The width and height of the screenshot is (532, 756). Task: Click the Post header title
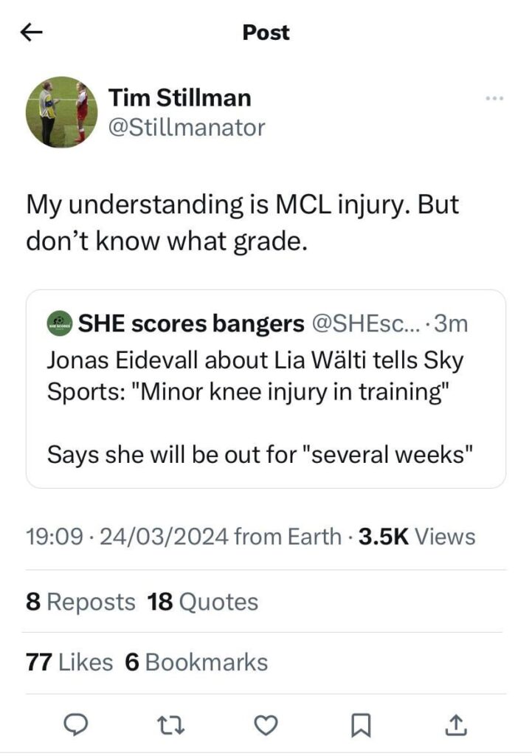pos(266,32)
